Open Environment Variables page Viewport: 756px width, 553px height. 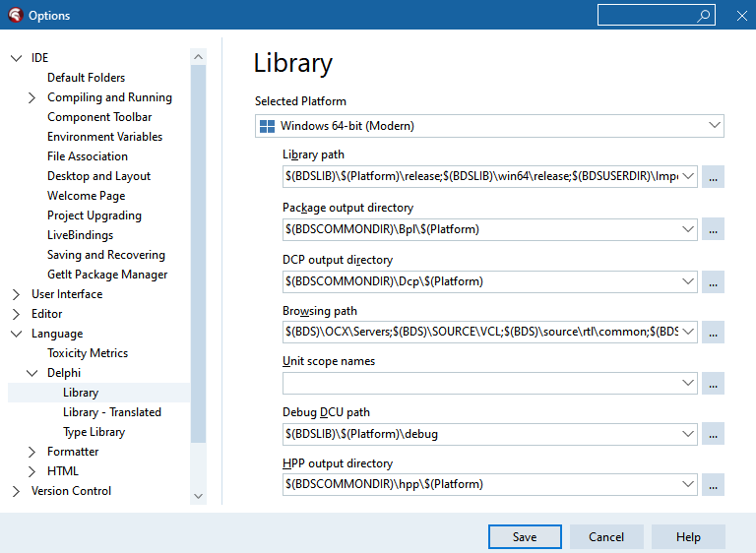[x=104, y=137]
